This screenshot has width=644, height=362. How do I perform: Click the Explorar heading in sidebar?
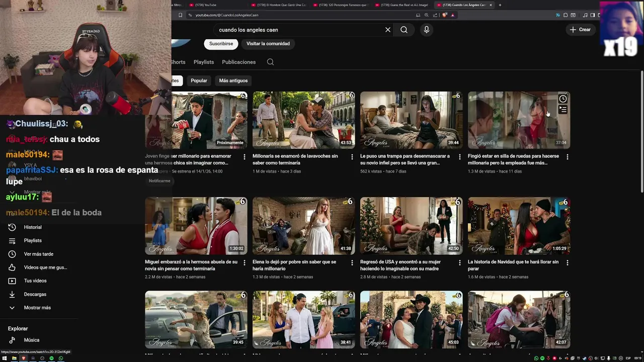(x=18, y=328)
